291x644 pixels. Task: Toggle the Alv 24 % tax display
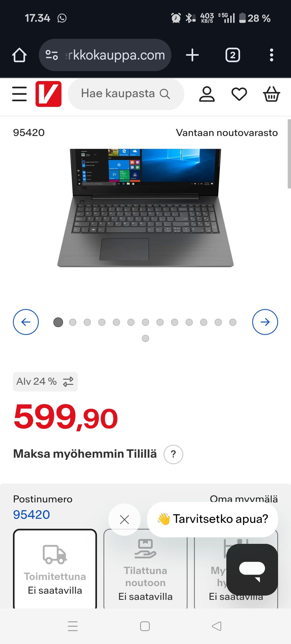(x=45, y=382)
